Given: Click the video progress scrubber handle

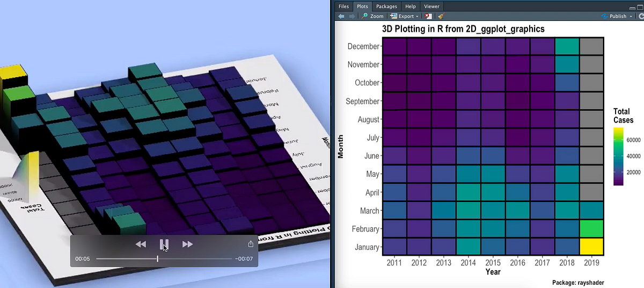Looking at the screenshot, I should (157, 259).
